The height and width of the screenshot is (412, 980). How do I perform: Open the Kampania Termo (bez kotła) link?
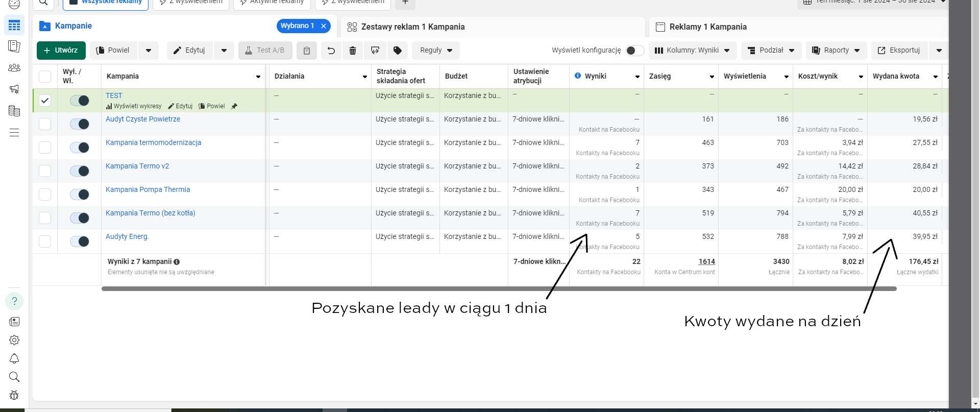[150, 213]
